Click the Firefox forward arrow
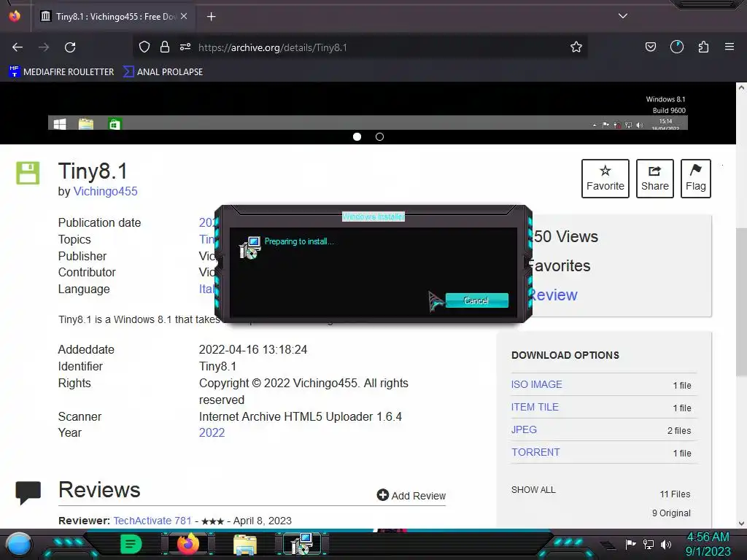The width and height of the screenshot is (747, 560). tap(44, 47)
